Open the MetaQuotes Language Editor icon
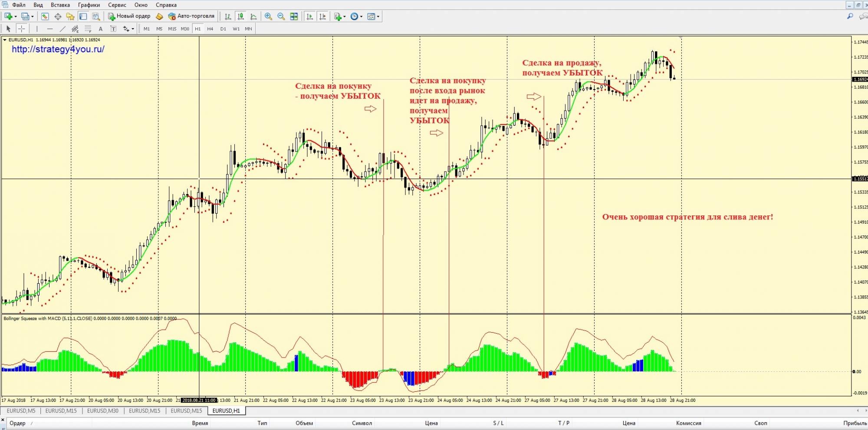Screen dimensions: 868x430 159,17
